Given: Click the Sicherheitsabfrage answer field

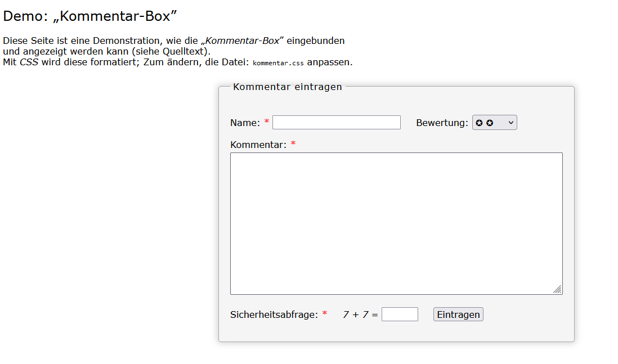Looking at the screenshot, I should 400,314.
